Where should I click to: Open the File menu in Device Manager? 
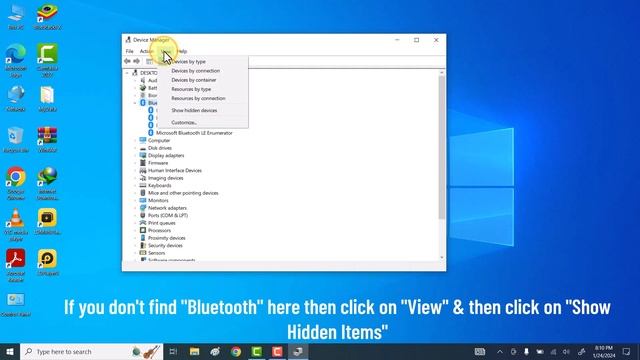(129, 51)
